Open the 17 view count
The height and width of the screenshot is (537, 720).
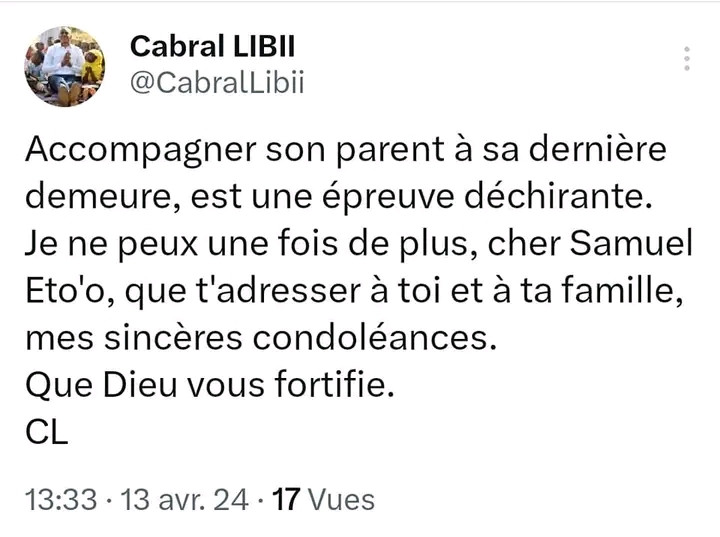pos(286,499)
